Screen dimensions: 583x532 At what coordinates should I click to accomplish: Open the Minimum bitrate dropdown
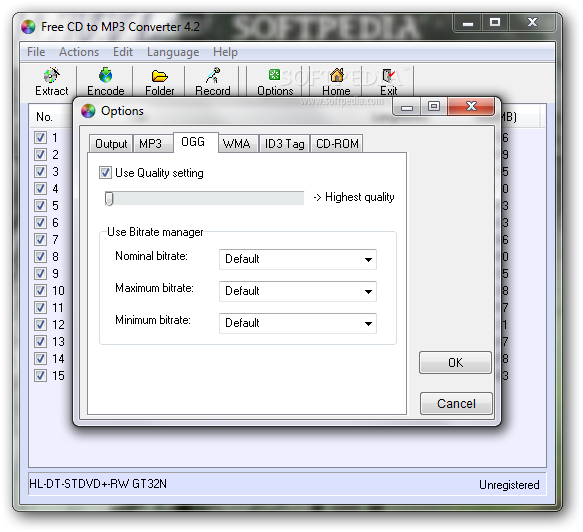298,323
